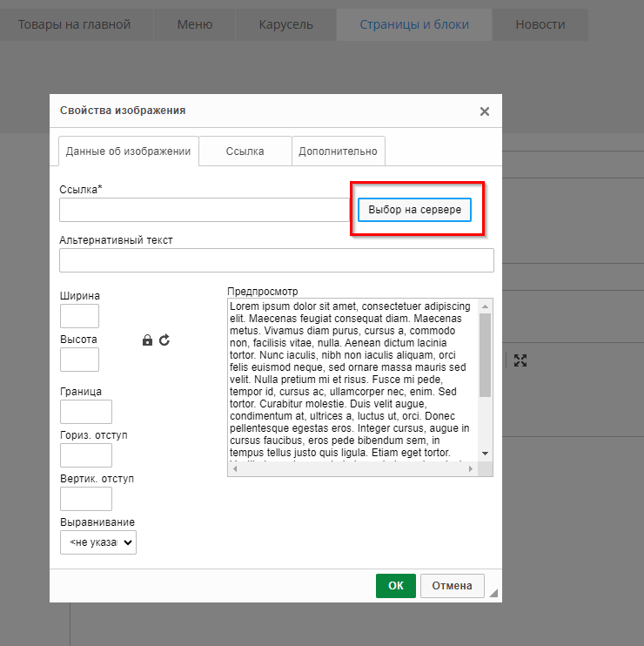This screenshot has height=646, width=644.
Task: Click the maximize icon behind the dialog
Action: point(520,360)
